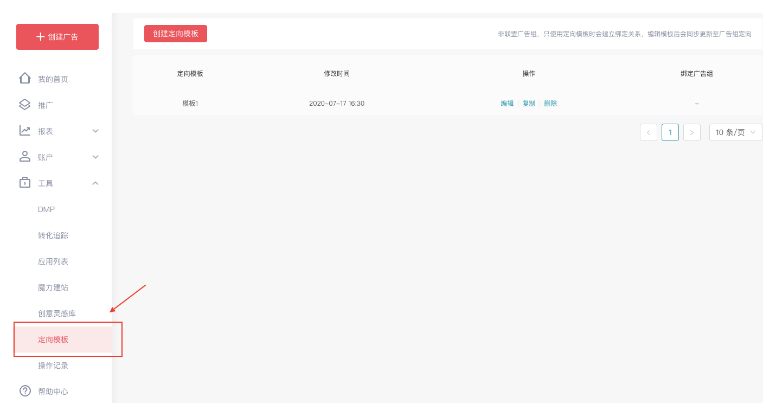Click 复制 for 模板1
This screenshot has height=409, width=772.
[x=529, y=103]
